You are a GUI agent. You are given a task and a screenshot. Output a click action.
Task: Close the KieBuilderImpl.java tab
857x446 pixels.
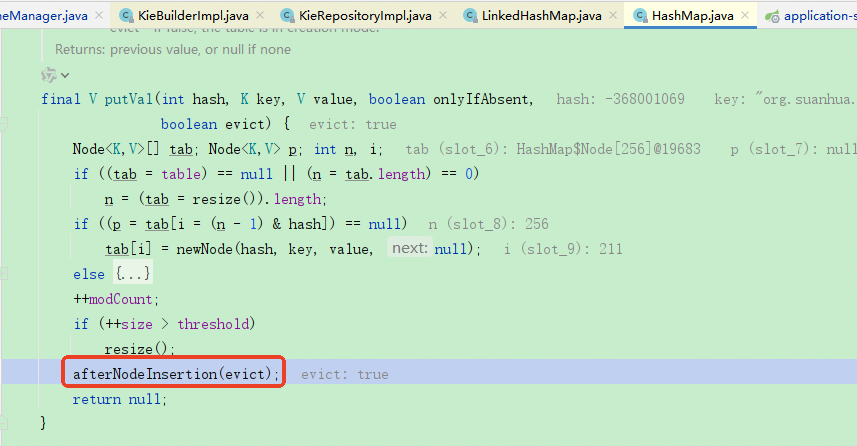click(x=260, y=15)
